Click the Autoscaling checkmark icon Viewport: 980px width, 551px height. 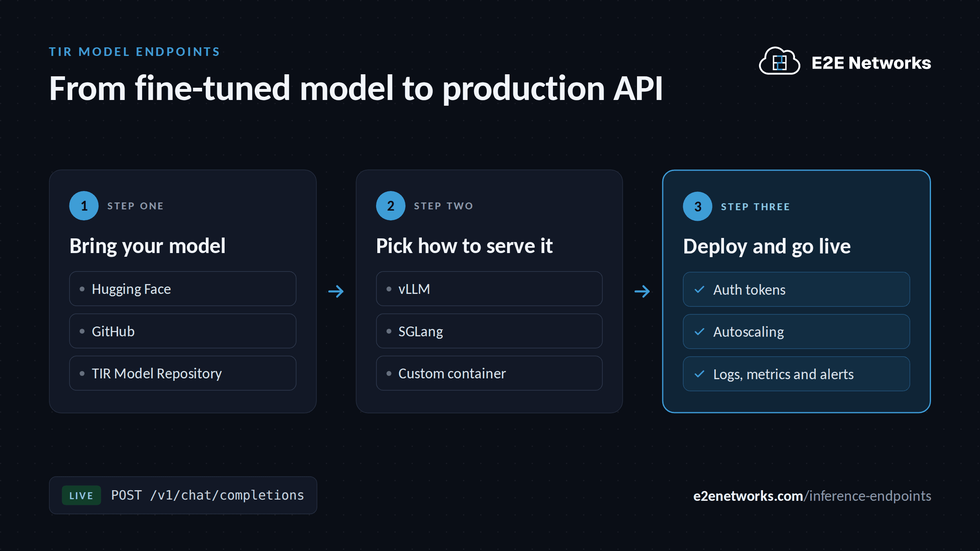click(699, 331)
